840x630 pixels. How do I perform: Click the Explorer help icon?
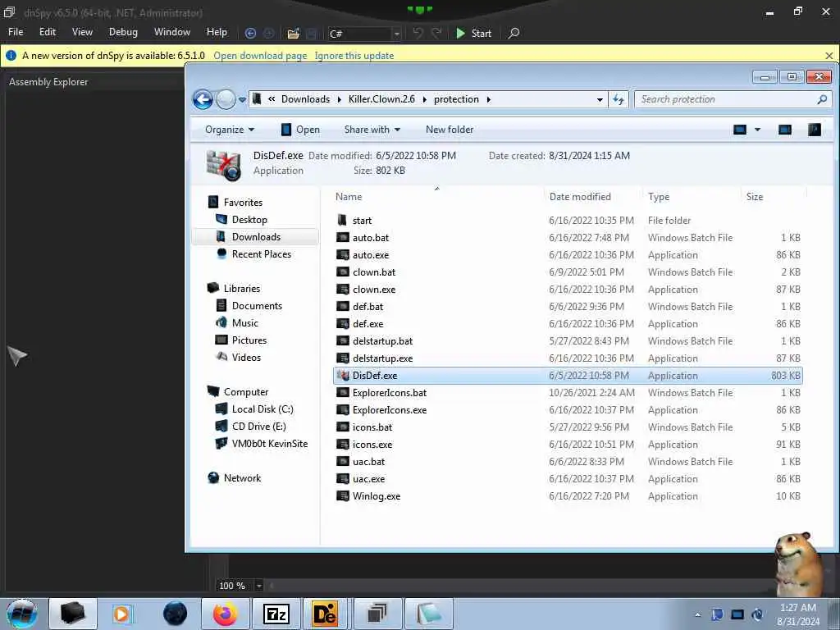tap(815, 130)
